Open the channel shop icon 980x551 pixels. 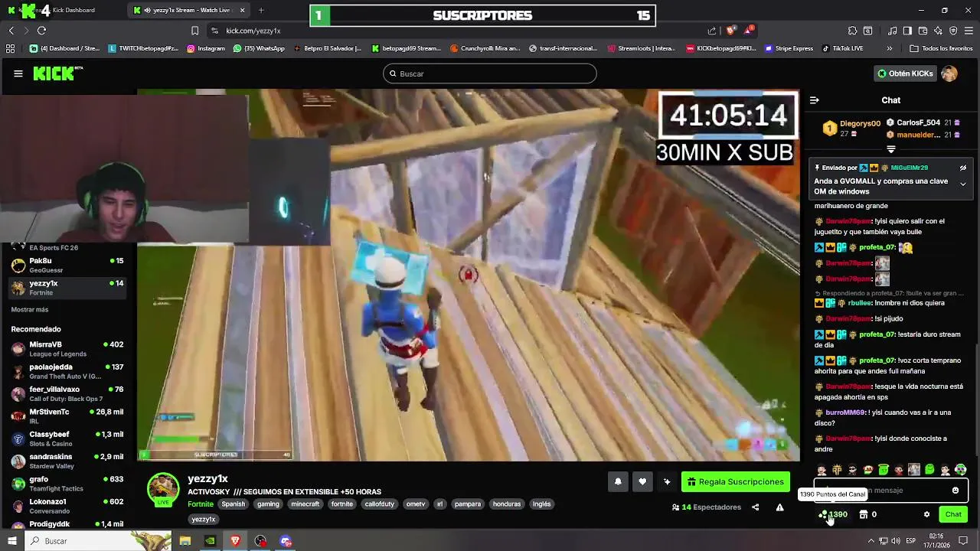(864, 514)
